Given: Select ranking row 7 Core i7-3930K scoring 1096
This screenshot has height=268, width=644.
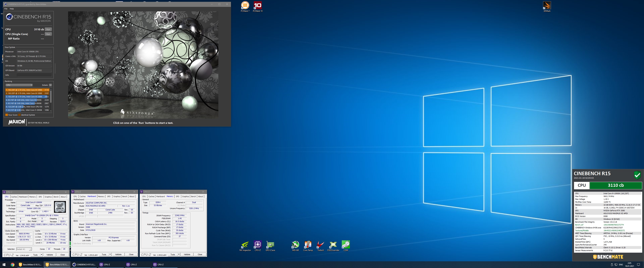Looking at the screenshot, I should click(x=27, y=110).
